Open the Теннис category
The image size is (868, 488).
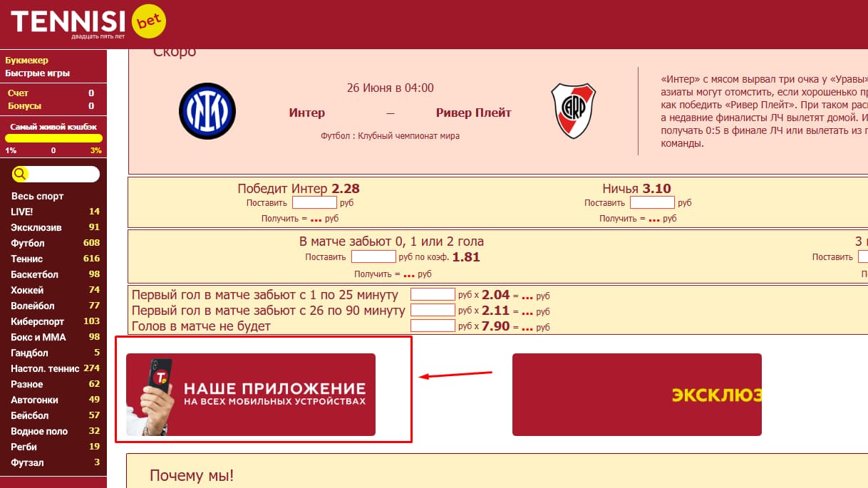pyautogui.click(x=54, y=259)
